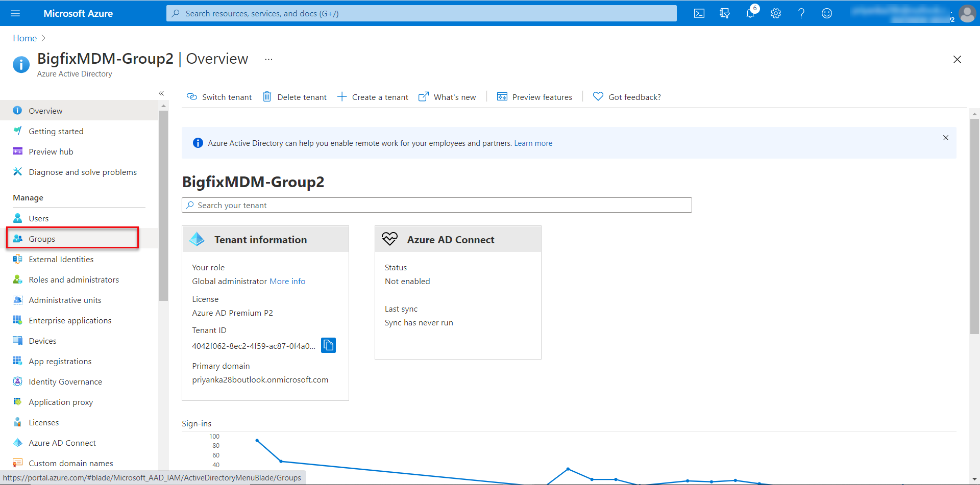980x485 pixels.
Task: Open the account avatar menu
Action: pos(967,13)
